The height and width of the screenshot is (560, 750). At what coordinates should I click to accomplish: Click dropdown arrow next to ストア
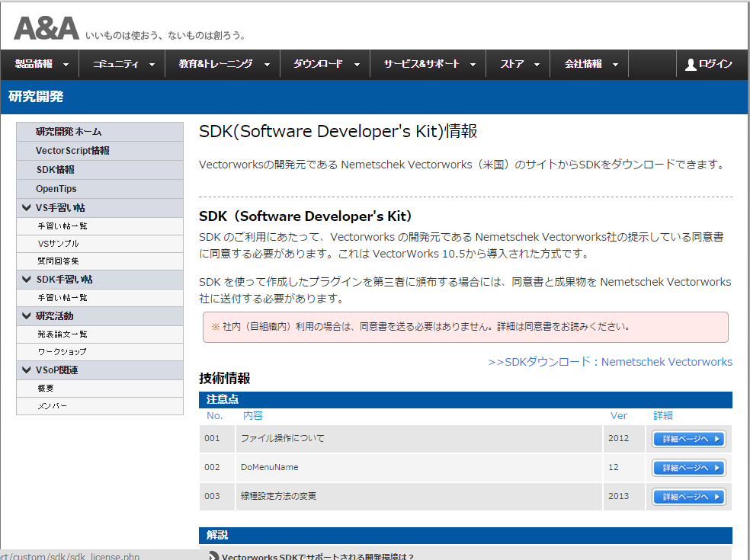[x=537, y=65]
